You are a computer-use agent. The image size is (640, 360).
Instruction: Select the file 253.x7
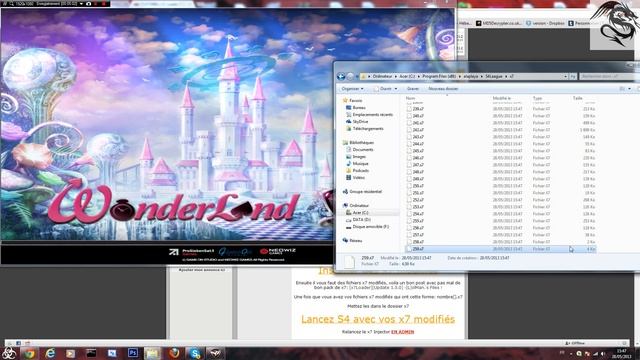(501, 207)
